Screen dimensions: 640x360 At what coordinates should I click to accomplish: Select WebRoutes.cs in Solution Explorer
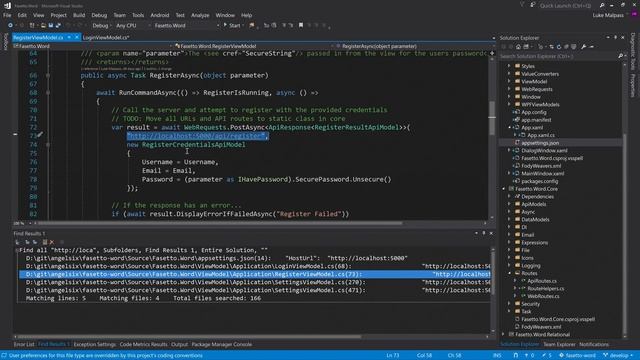click(543, 296)
